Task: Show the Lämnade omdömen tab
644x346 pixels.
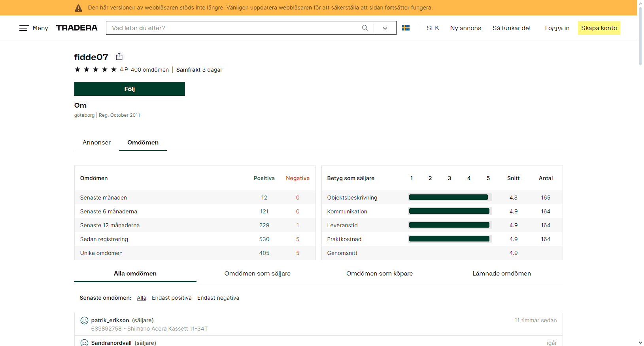Action: pos(501,274)
